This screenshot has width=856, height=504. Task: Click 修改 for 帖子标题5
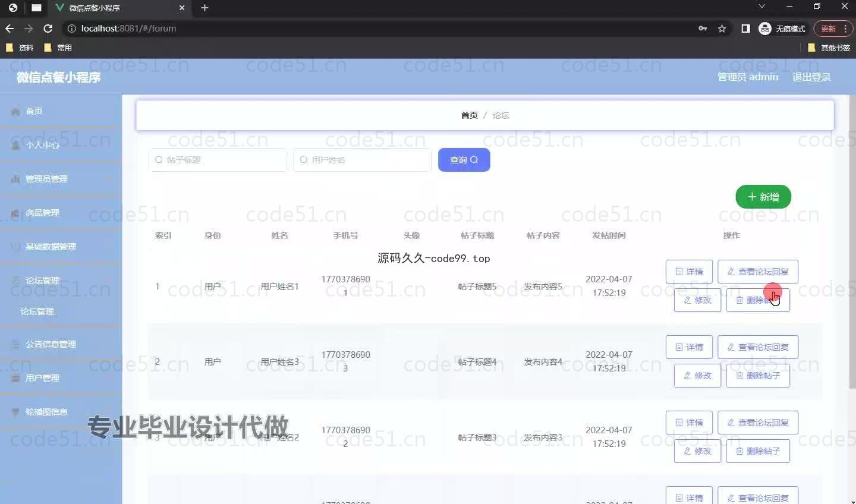[x=697, y=300]
